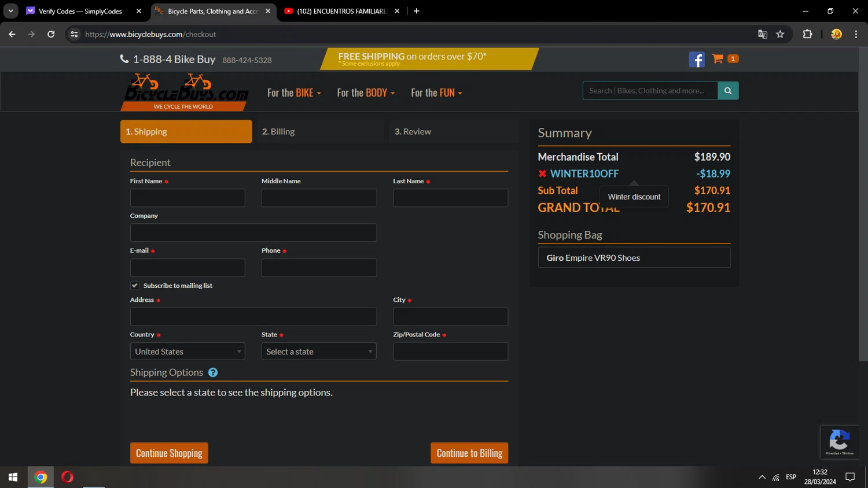
Task: Toggle the Subscribe to mailing list checkbox
Action: [135, 286]
